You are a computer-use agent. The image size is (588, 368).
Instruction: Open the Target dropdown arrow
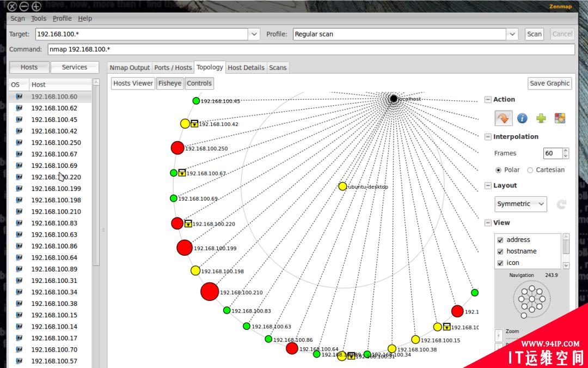coord(254,34)
